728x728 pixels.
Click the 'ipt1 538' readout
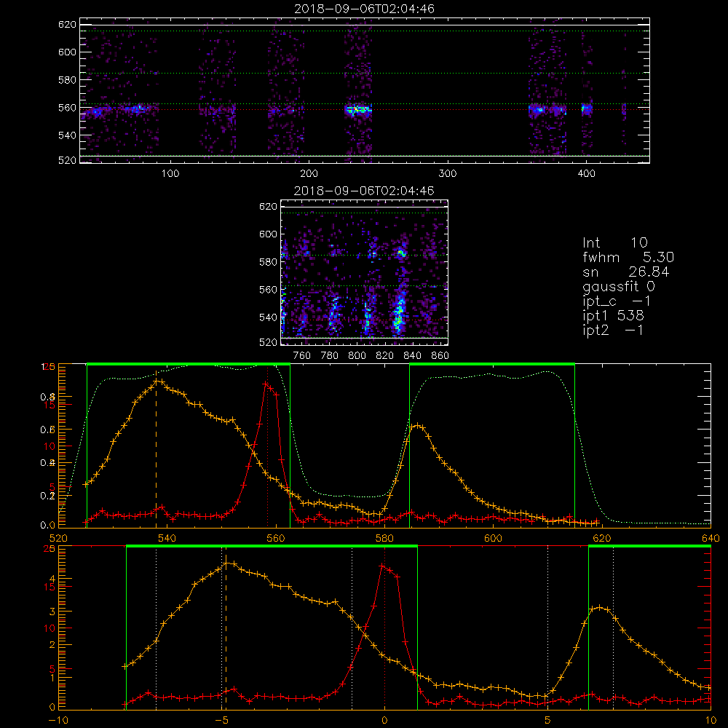[613, 315]
